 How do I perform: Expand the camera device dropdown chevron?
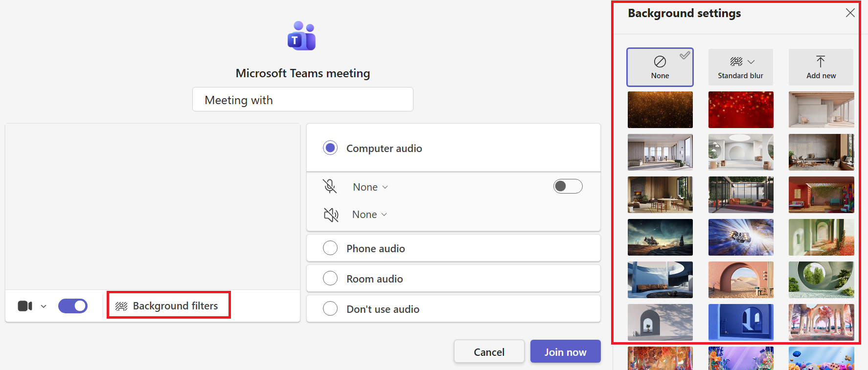44,306
